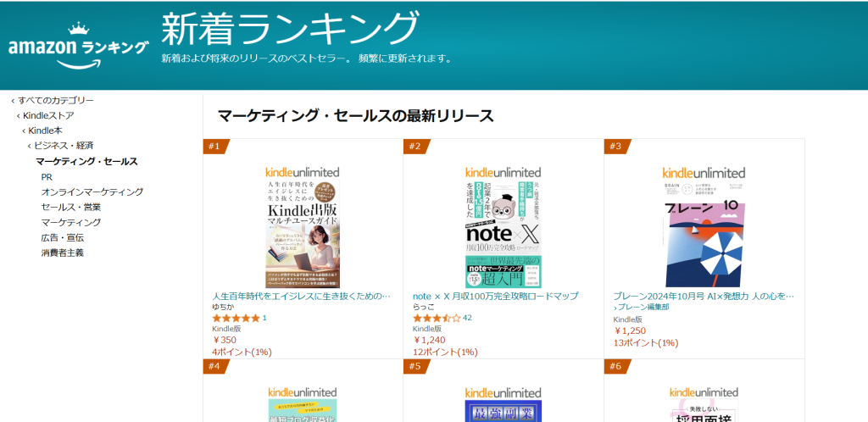Click the Kindle出版 book cover thumbnail
The height and width of the screenshot is (422, 868).
coord(302,233)
